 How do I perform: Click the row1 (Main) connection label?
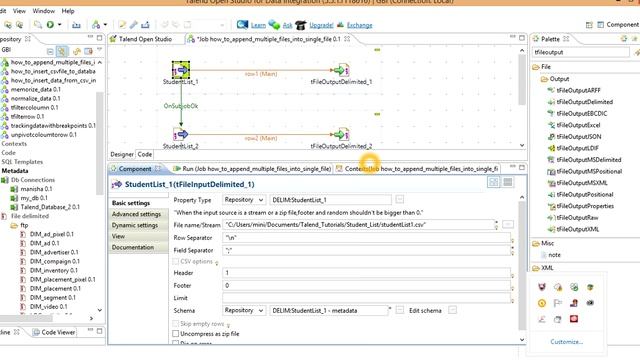point(261,74)
